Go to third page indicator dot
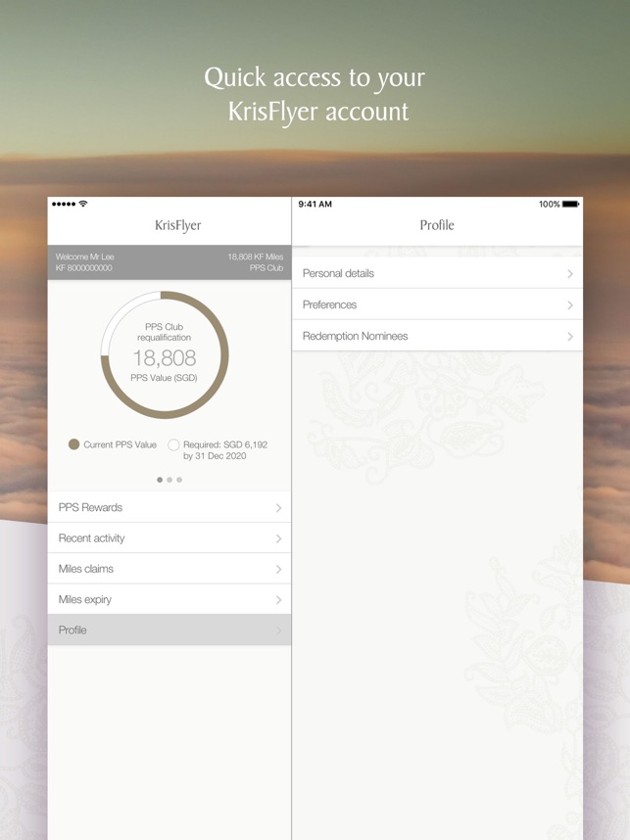630x840 pixels. 179,480
